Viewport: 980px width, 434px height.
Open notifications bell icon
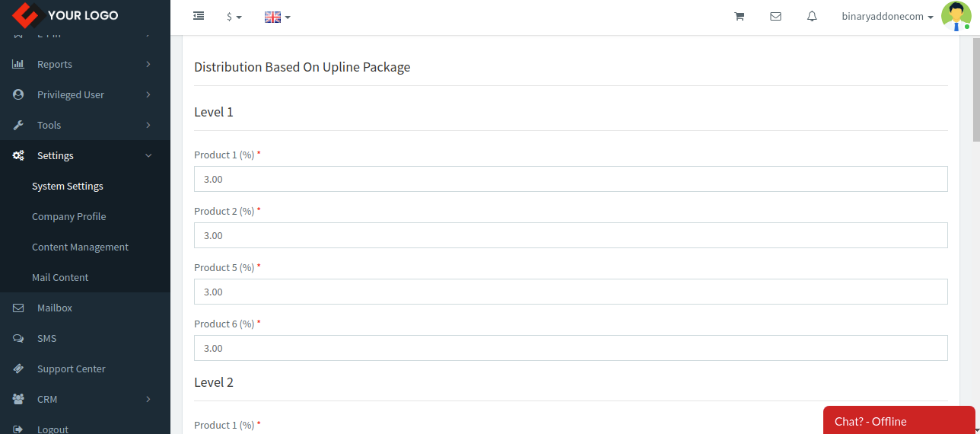point(812,16)
